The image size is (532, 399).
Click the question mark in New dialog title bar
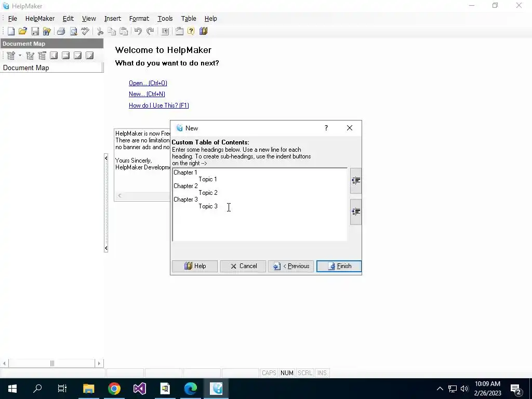coord(326,128)
